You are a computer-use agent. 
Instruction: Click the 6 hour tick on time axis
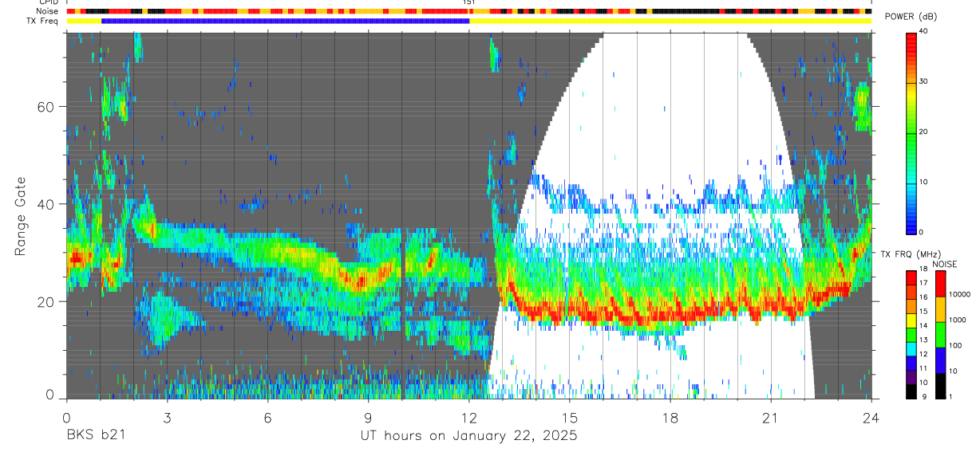267,416
